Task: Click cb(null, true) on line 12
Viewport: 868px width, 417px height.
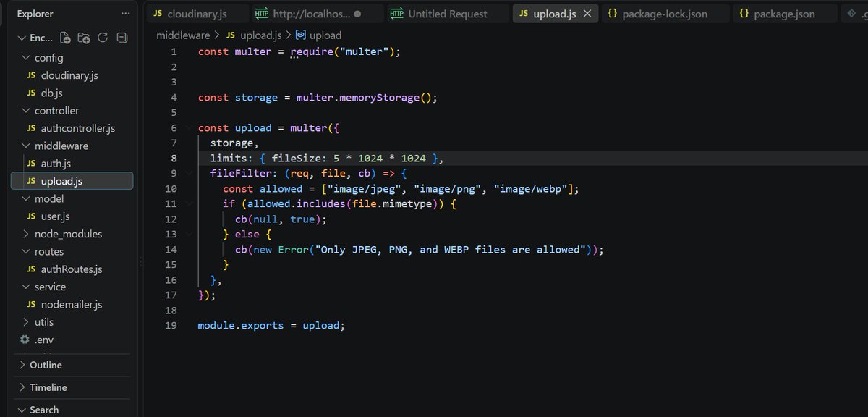Action: point(278,219)
